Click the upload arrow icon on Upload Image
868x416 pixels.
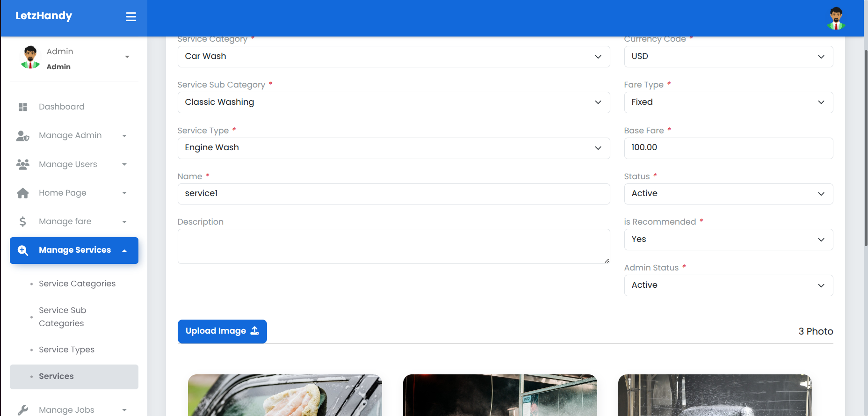(x=255, y=331)
